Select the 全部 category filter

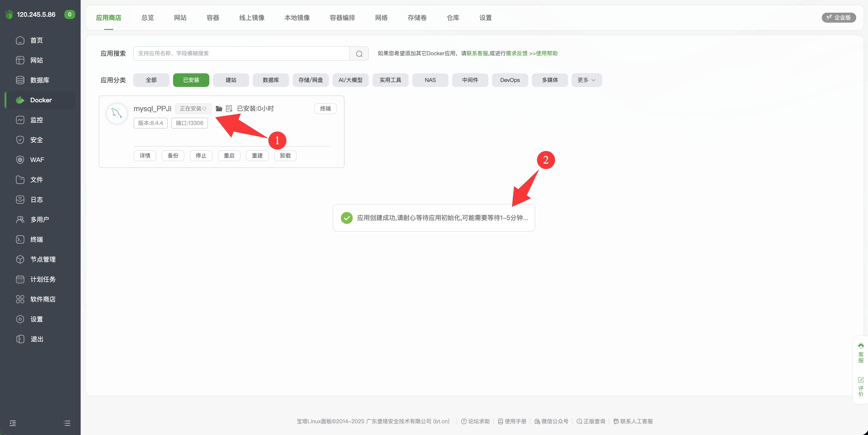151,80
